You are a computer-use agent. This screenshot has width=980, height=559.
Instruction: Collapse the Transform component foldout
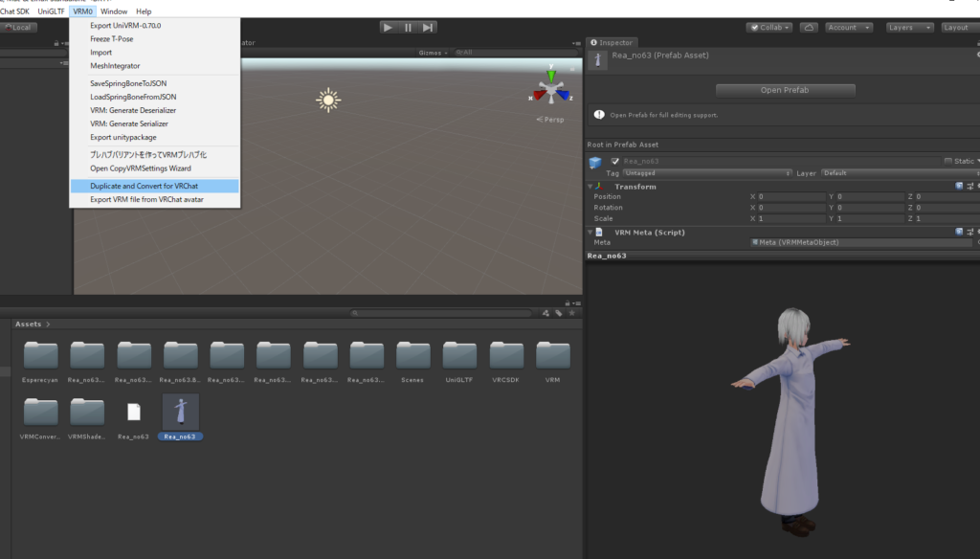coord(590,187)
